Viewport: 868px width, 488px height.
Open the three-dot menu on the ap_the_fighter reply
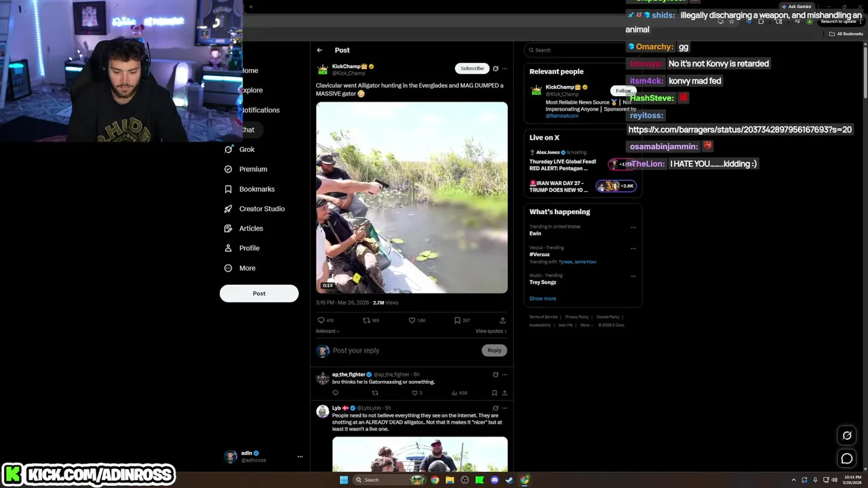(505, 374)
